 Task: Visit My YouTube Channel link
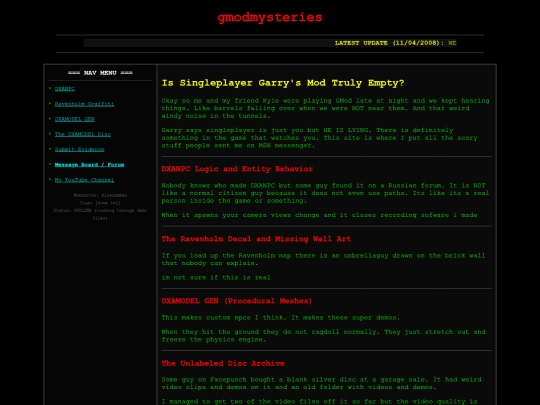coord(84,180)
